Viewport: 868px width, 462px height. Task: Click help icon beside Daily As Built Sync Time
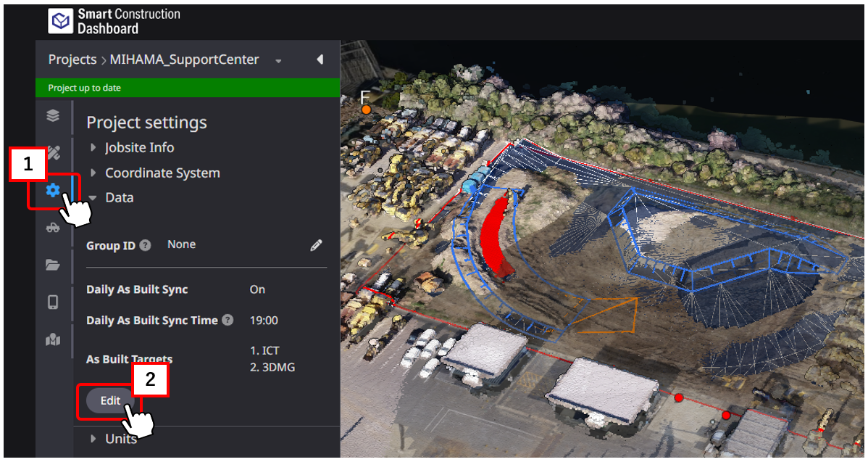[228, 320]
